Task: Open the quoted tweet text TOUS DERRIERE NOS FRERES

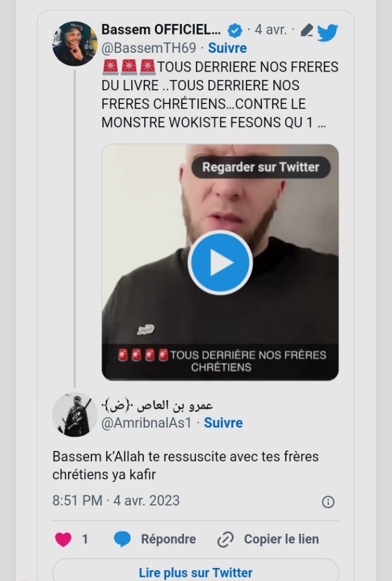Action: [220, 94]
